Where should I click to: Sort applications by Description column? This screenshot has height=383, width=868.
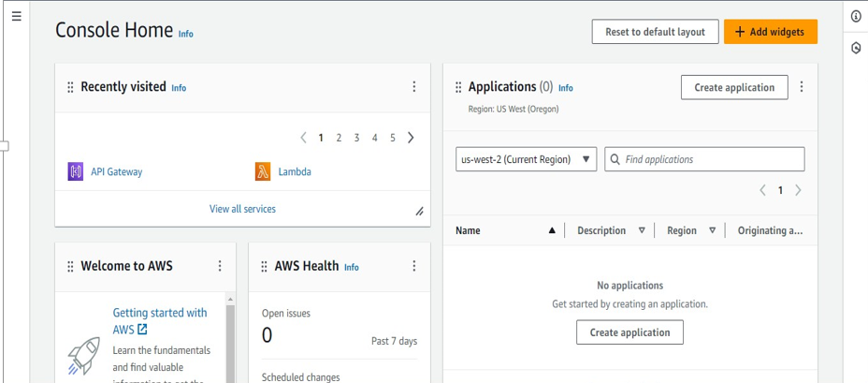(642, 230)
